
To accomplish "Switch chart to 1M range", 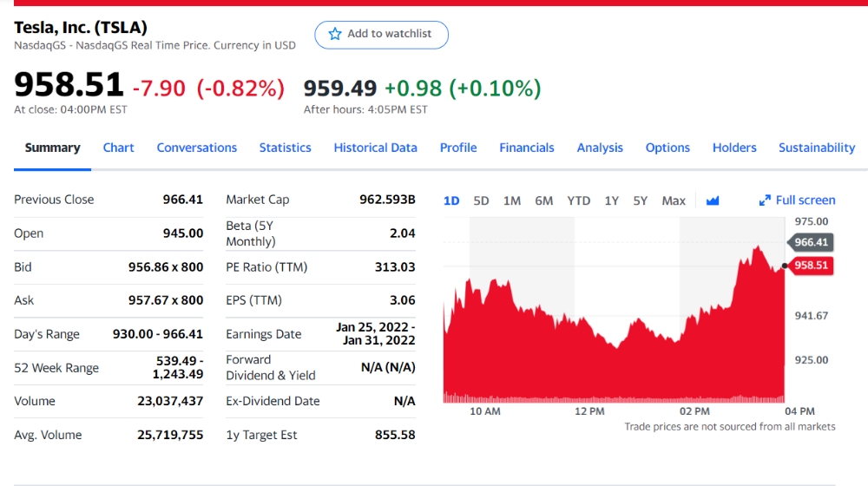I will (x=512, y=200).
